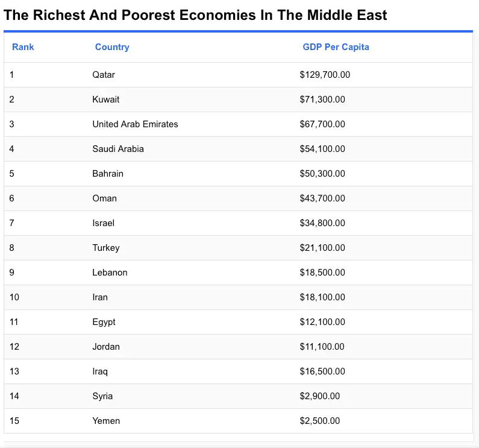Click the Saudi Arabia cell
This screenshot has height=448, width=479.
[x=118, y=149]
